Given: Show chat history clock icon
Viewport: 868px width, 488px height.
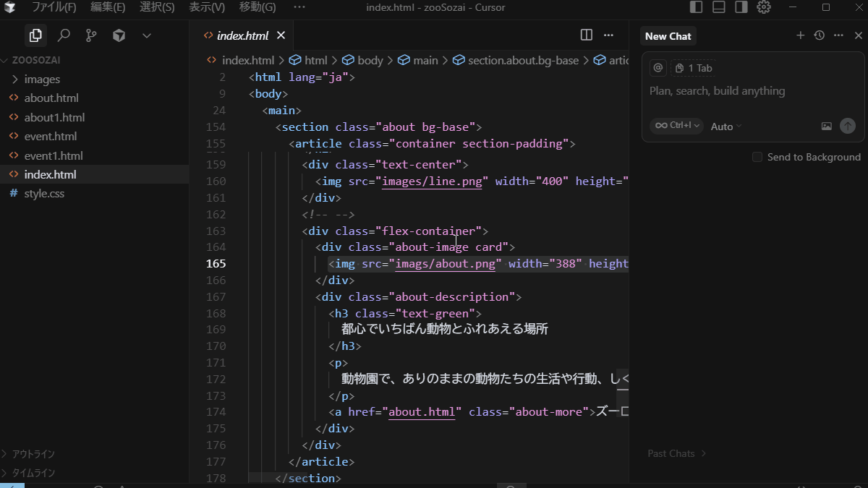Looking at the screenshot, I should (x=819, y=35).
